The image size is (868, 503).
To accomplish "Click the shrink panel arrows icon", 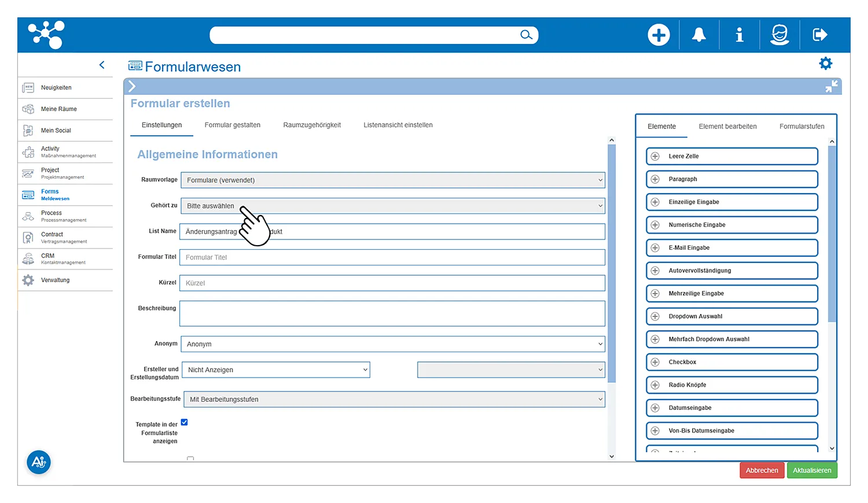I will coord(831,87).
